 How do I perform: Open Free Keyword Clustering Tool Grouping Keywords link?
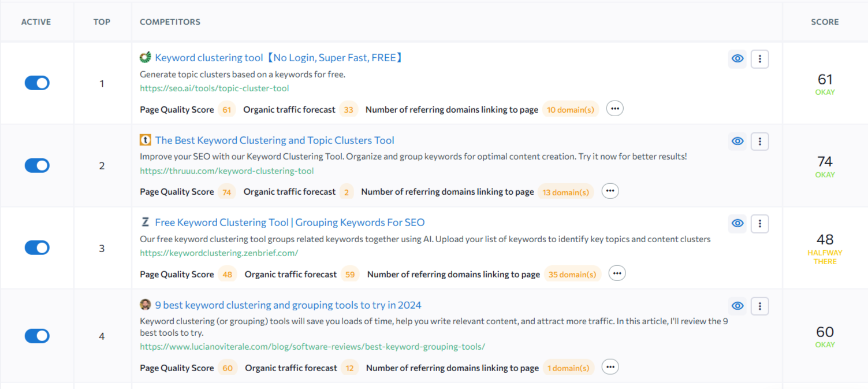tap(290, 223)
